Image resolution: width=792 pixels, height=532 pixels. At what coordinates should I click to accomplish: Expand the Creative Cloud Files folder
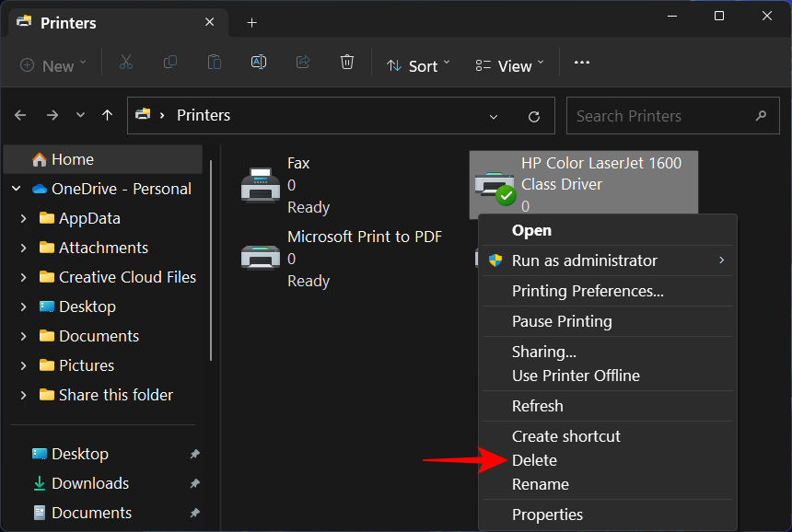coord(23,277)
